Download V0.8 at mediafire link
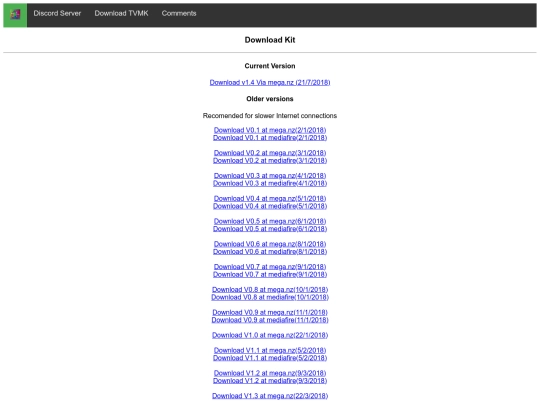Image resolution: width=540 pixels, height=405 pixels. click(x=270, y=297)
